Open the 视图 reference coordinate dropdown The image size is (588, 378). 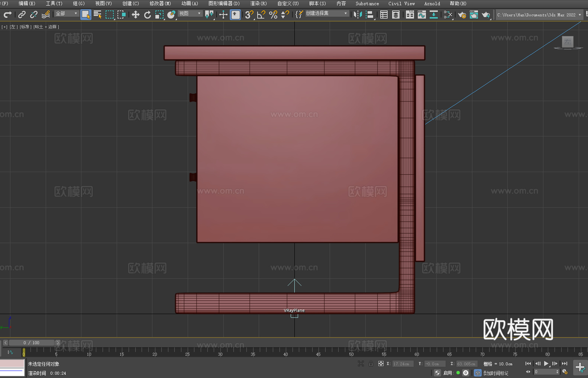pos(190,13)
